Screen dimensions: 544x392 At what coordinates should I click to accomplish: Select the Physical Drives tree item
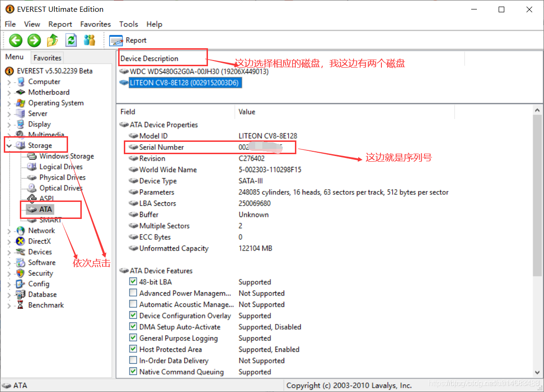(x=62, y=177)
